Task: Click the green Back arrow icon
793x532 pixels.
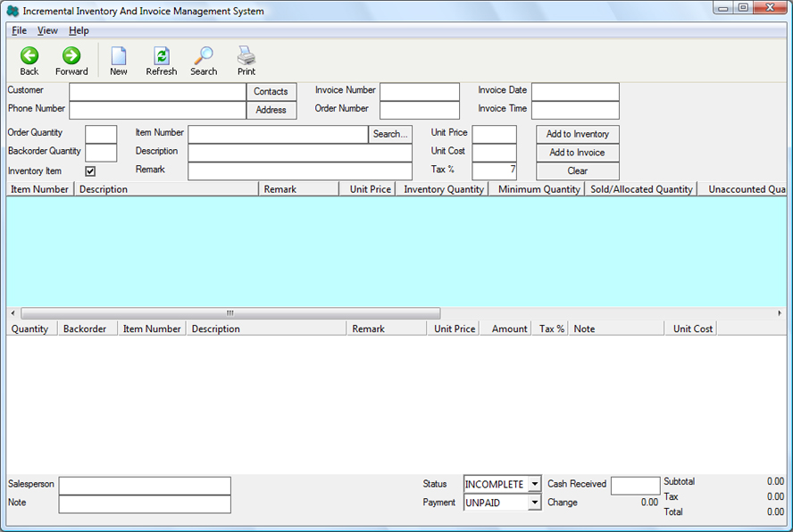Action: [x=29, y=56]
